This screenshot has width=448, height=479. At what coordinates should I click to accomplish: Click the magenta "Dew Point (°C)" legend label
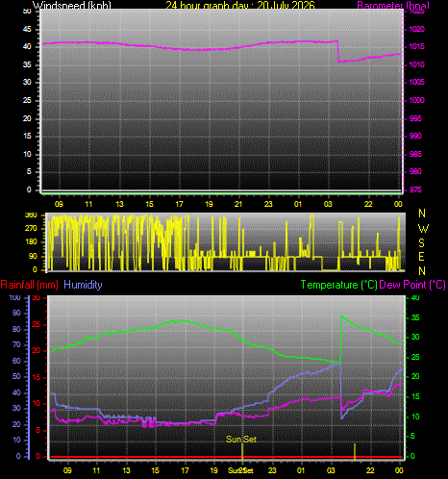pos(412,285)
